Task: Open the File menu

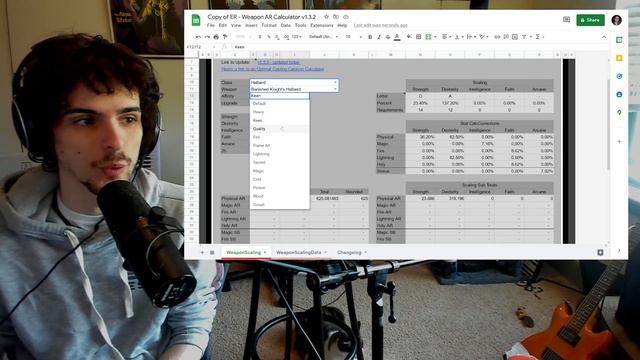Action: [211, 25]
